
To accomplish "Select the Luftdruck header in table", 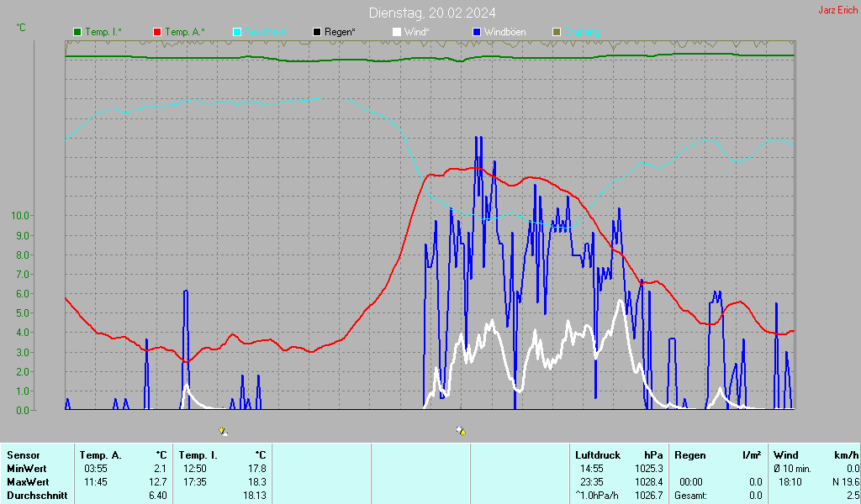I will (x=597, y=455).
